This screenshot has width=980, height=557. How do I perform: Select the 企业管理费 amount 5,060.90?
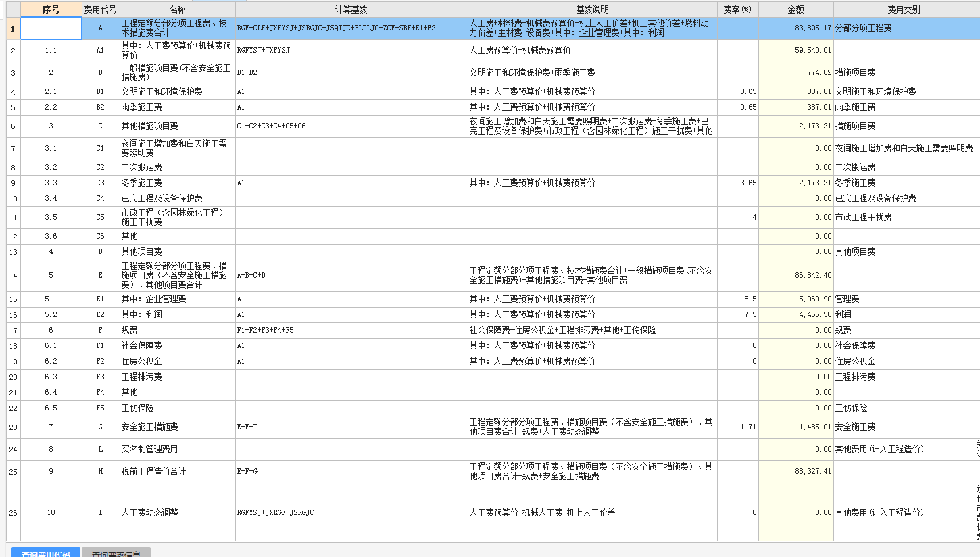[796, 299]
